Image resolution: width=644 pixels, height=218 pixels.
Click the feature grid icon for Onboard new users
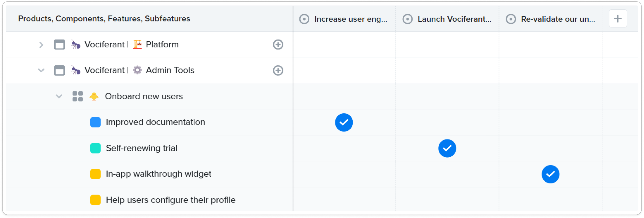(x=77, y=97)
